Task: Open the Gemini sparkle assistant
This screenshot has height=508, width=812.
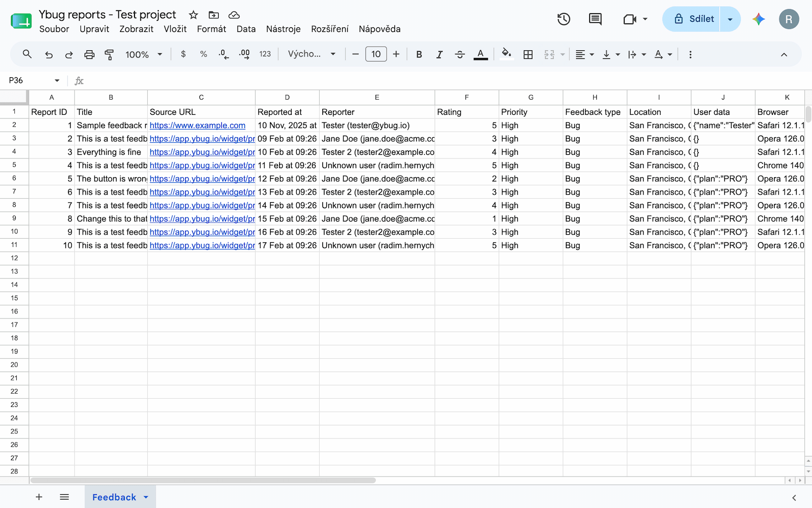Action: 759,19
